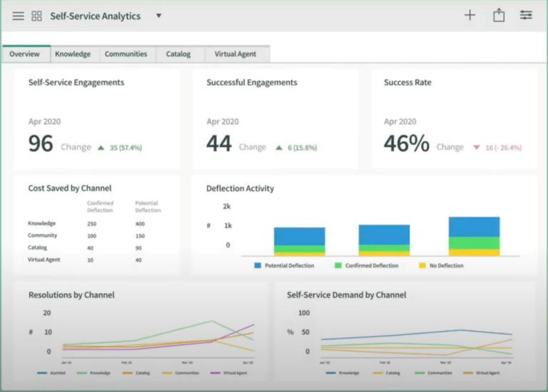This screenshot has height=392, width=548.
Task: Click the Deflection Activity chart title
Action: tap(240, 188)
